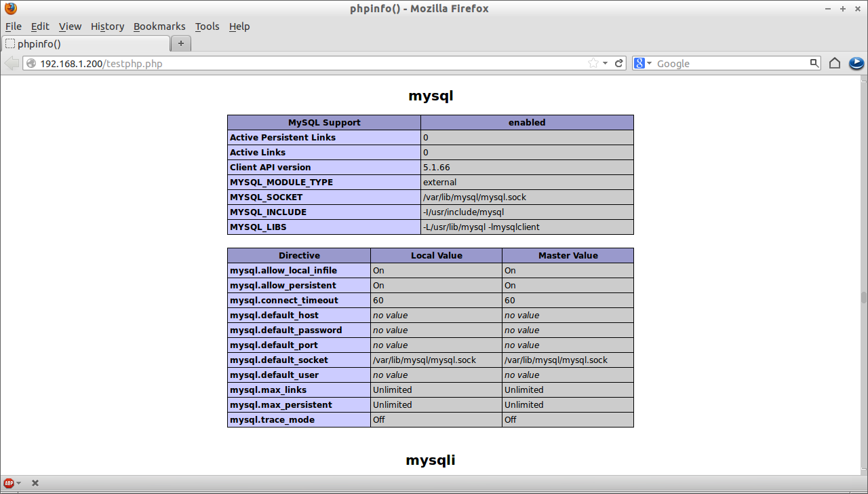Click the Local Value column header
The height and width of the screenshot is (494, 868).
[437, 256]
